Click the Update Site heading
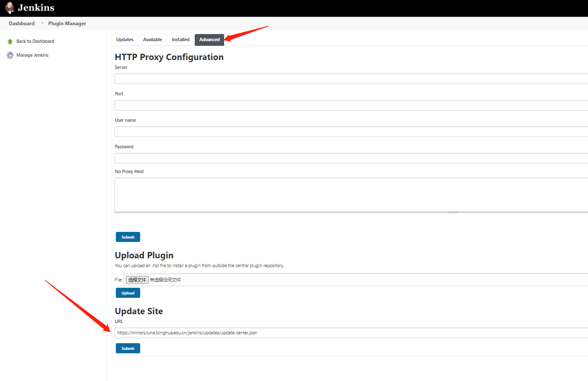The width and height of the screenshot is (588, 381). [139, 311]
